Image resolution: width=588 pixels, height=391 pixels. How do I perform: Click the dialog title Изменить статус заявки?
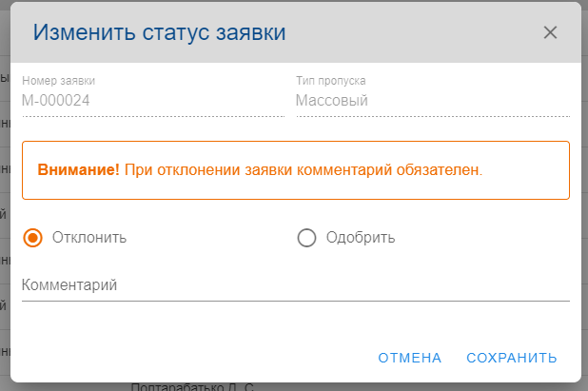(160, 32)
